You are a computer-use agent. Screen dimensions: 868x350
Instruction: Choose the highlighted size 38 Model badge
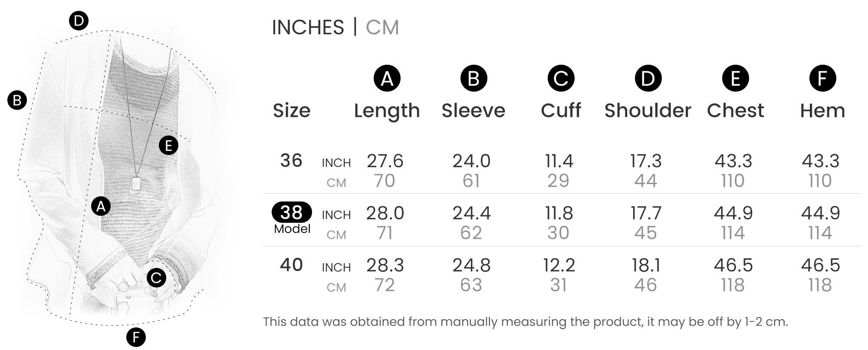[292, 212]
